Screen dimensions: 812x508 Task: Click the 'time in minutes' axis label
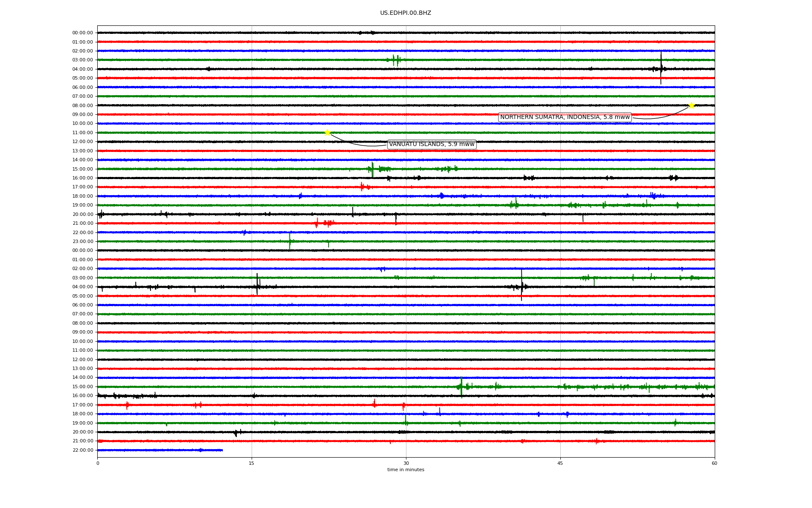point(405,469)
